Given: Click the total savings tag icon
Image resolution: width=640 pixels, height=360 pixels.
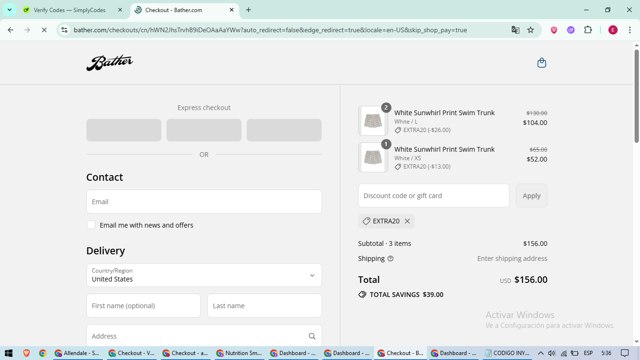Looking at the screenshot, I should click(x=362, y=295).
